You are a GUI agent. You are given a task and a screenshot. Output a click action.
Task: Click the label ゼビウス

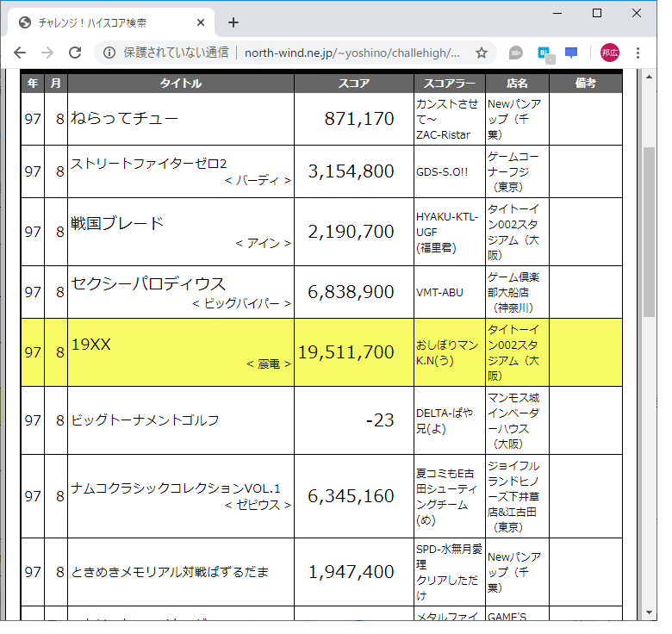pyautogui.click(x=258, y=505)
